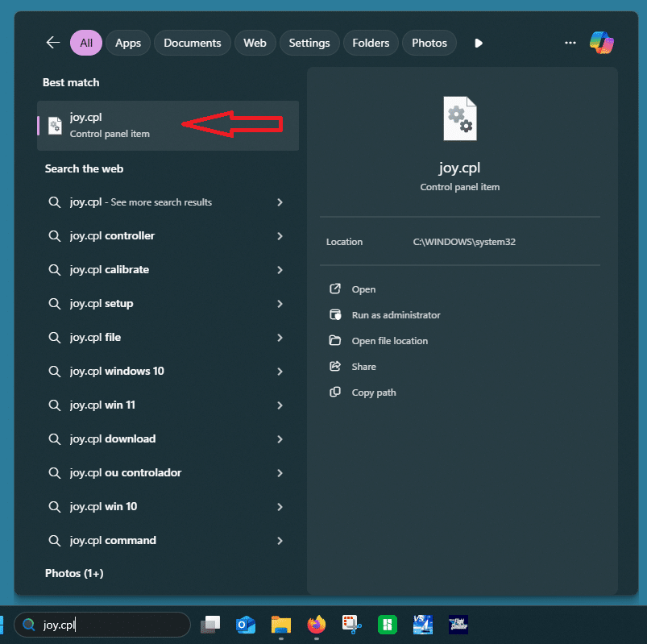Switch to the Photos filter tab
The height and width of the screenshot is (644, 647).
tap(429, 43)
